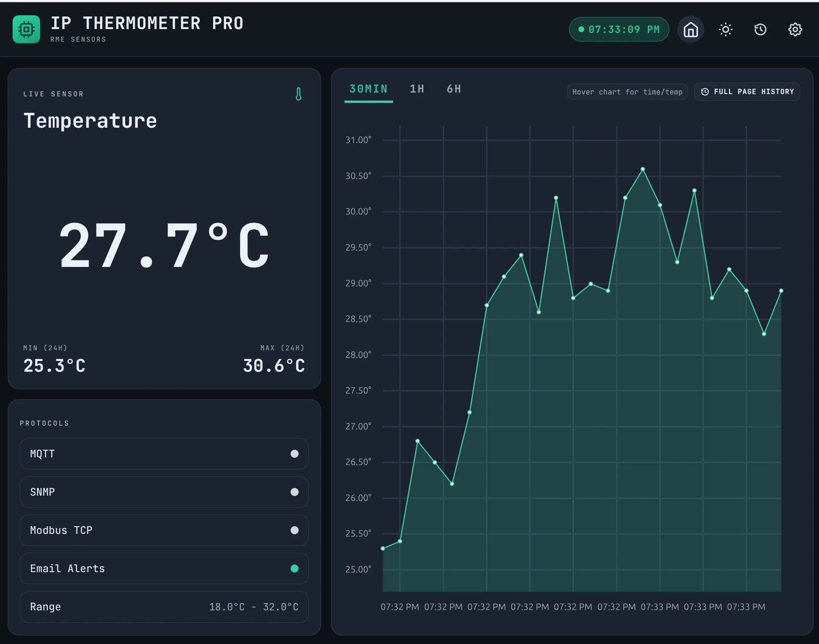Toggle the SNMP protocol status dot

(294, 492)
